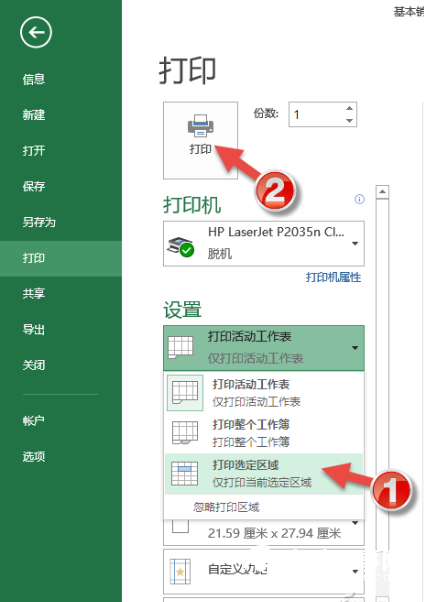Image resolution: width=424 pixels, height=602 pixels.
Task: Decrease copies with the down stepper arrow
Action: [349, 121]
